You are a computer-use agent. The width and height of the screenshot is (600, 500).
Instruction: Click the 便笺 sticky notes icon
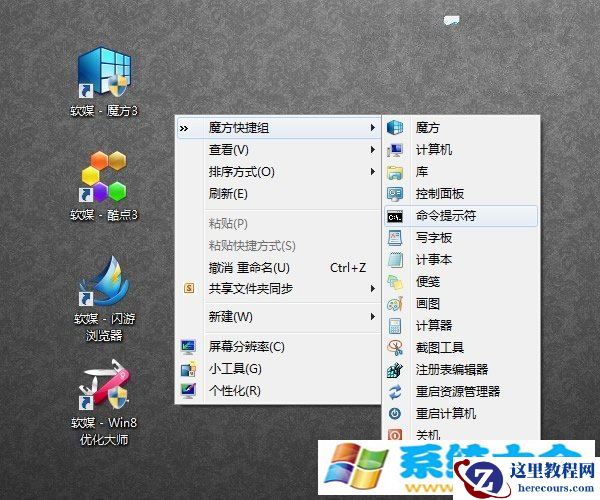tap(395, 282)
